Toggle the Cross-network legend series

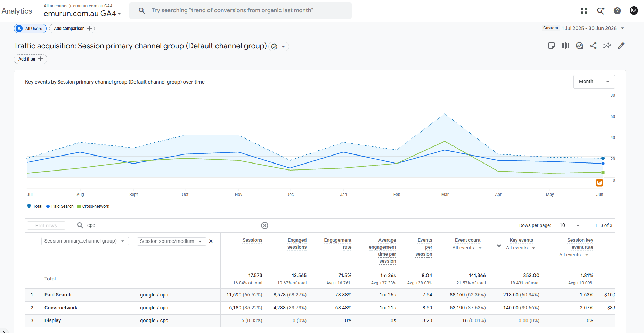[93, 206]
